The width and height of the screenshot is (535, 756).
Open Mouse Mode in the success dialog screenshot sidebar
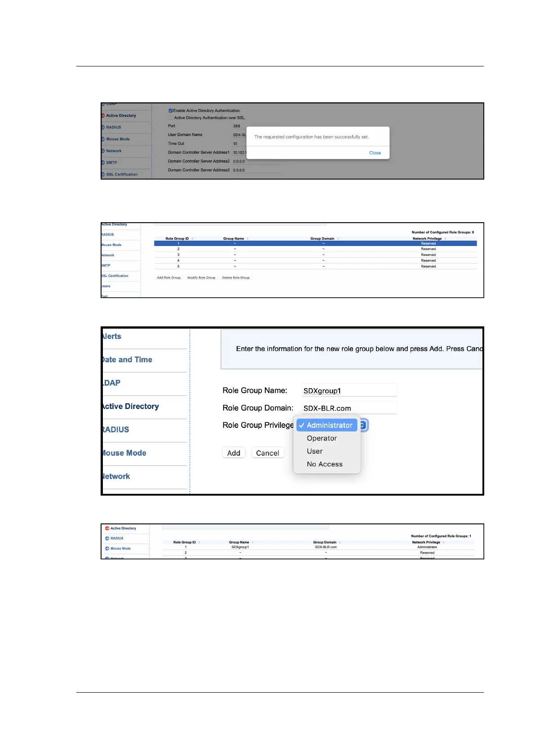[x=118, y=139]
